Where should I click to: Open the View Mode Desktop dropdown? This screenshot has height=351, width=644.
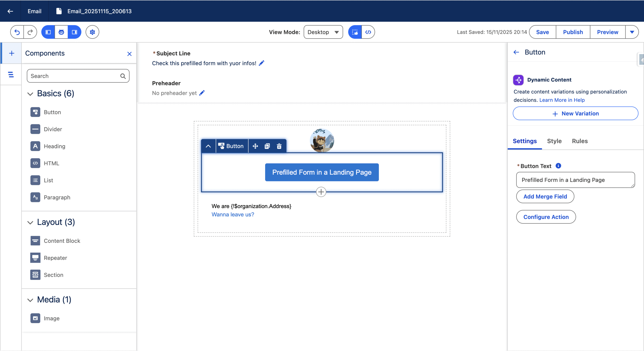point(323,32)
